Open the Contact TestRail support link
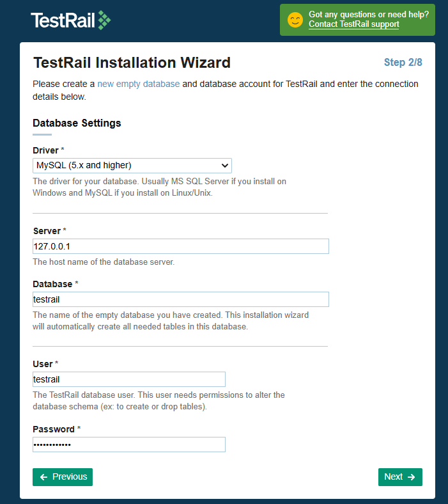This screenshot has height=504, width=448. point(353,24)
